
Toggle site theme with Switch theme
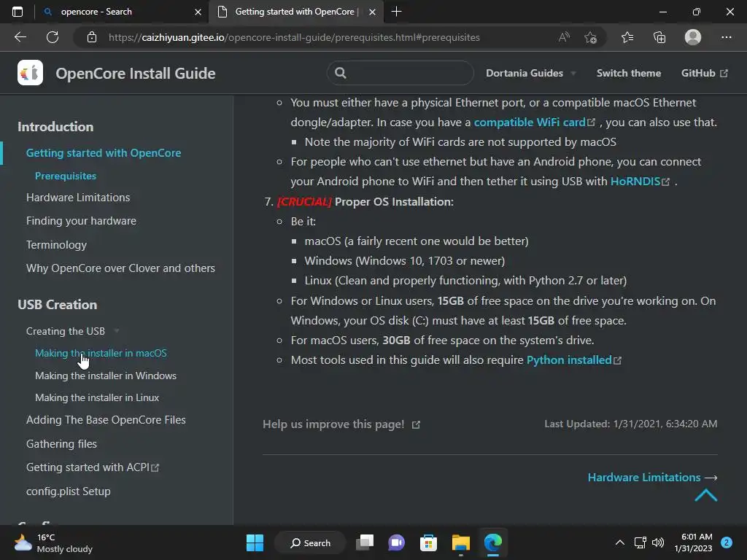628,73
